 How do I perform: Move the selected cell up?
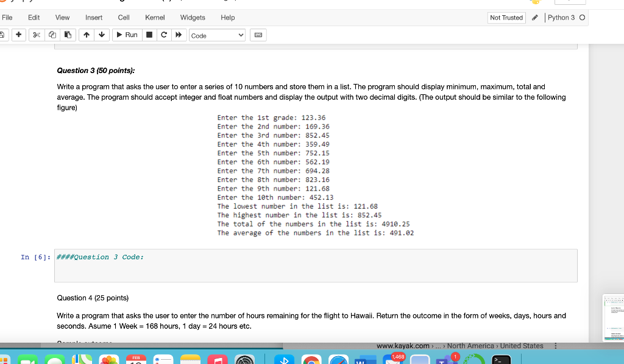click(x=86, y=35)
